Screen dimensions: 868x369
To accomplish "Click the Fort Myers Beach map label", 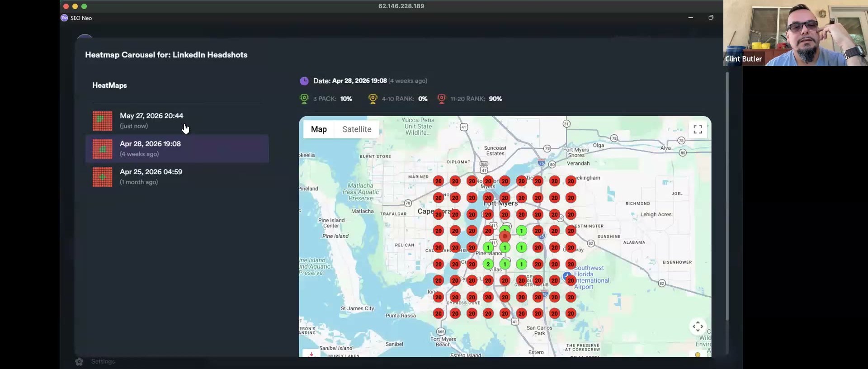I will point(443,342).
